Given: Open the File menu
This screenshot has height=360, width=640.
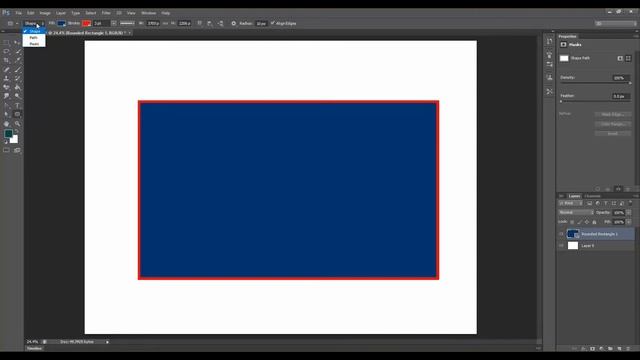Looking at the screenshot, I should (x=18, y=13).
